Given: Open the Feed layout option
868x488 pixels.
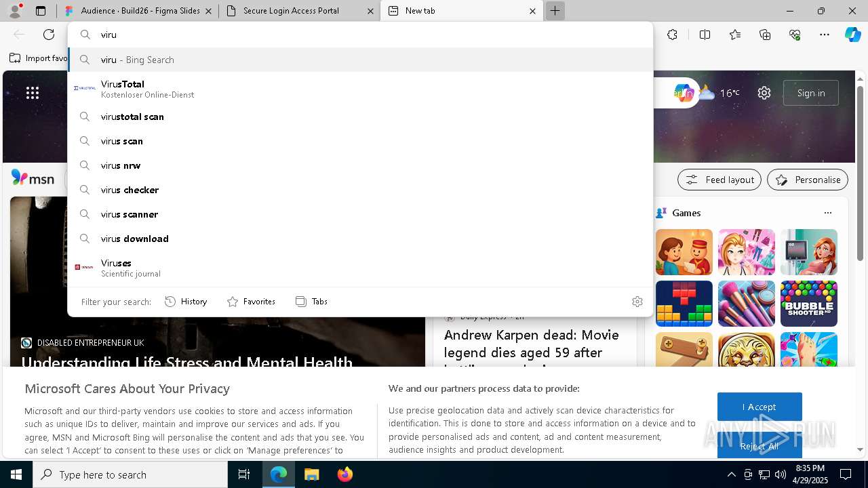Looking at the screenshot, I should click(719, 180).
